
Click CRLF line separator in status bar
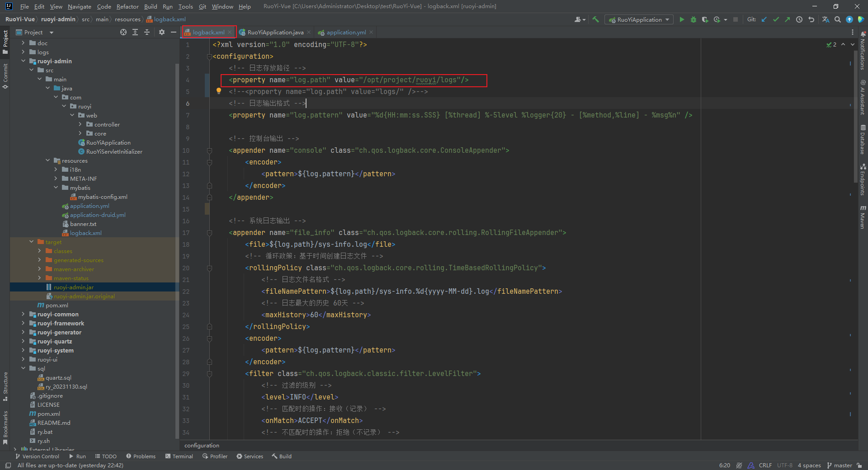[765, 465]
